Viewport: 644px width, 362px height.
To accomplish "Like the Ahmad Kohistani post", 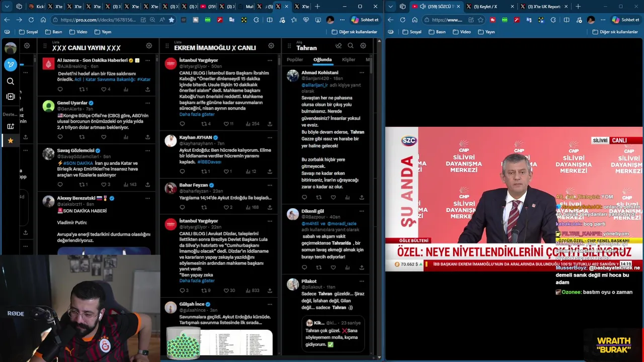I will pos(333,198).
